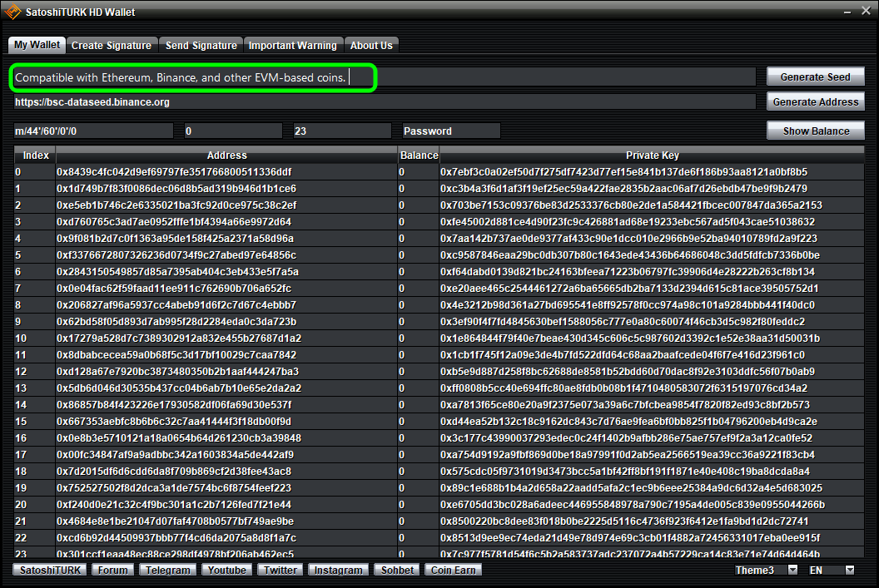Select the About Us tab
The image size is (879, 588).
pyautogui.click(x=371, y=46)
